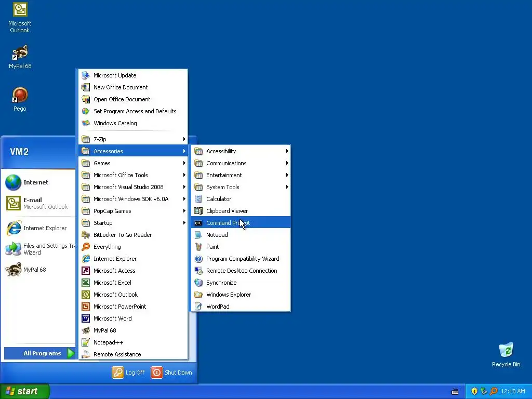Screen dimensions: 532x399
Task: Launch Windows Explorer from Accessories
Action: click(241, 295)
